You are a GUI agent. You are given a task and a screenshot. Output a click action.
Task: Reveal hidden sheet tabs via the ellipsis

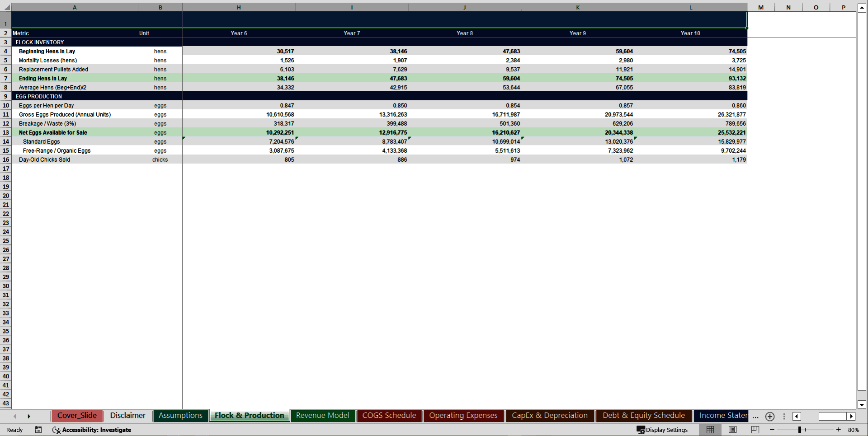click(x=755, y=417)
